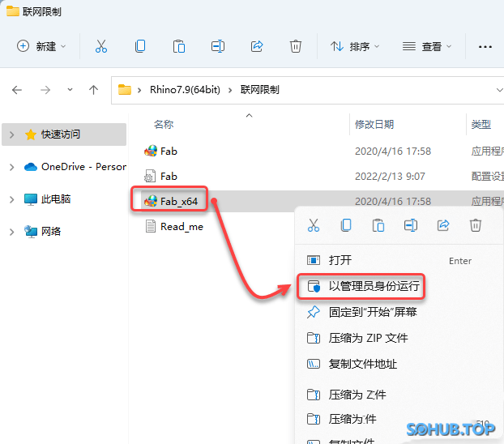
Task: Click 联网限制 breadcrumb in address bar
Action: click(x=260, y=90)
